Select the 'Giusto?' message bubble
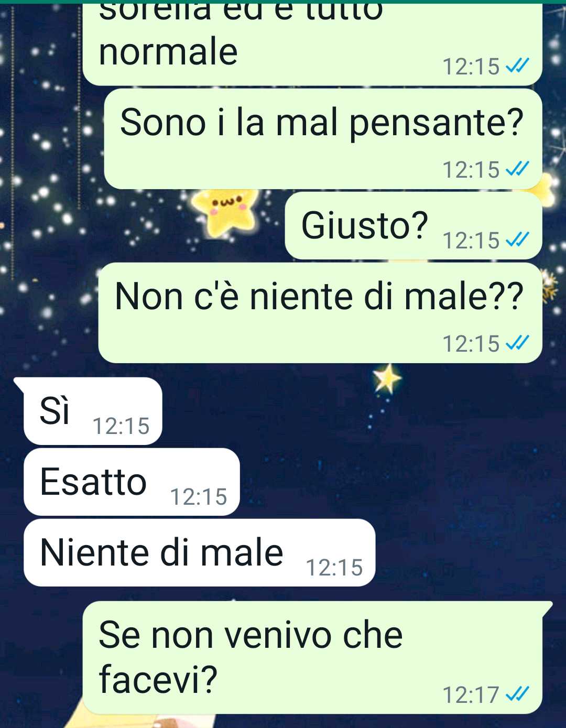 pos(413,225)
